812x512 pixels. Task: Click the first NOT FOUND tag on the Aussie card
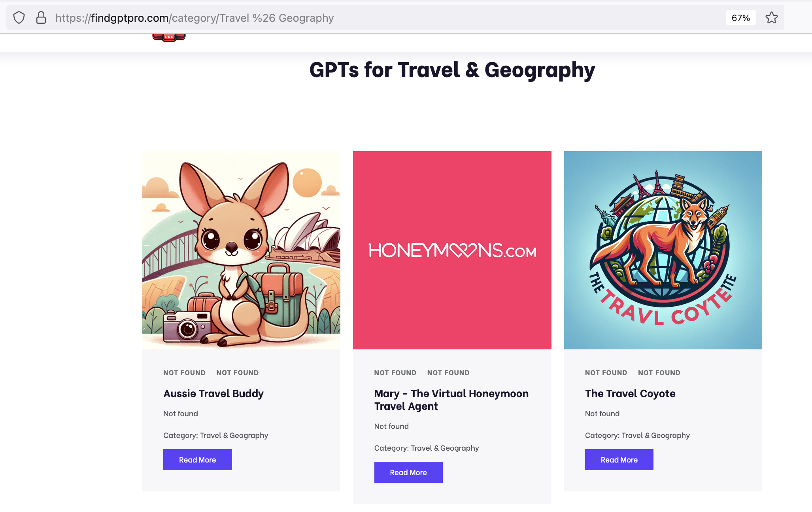[184, 373]
